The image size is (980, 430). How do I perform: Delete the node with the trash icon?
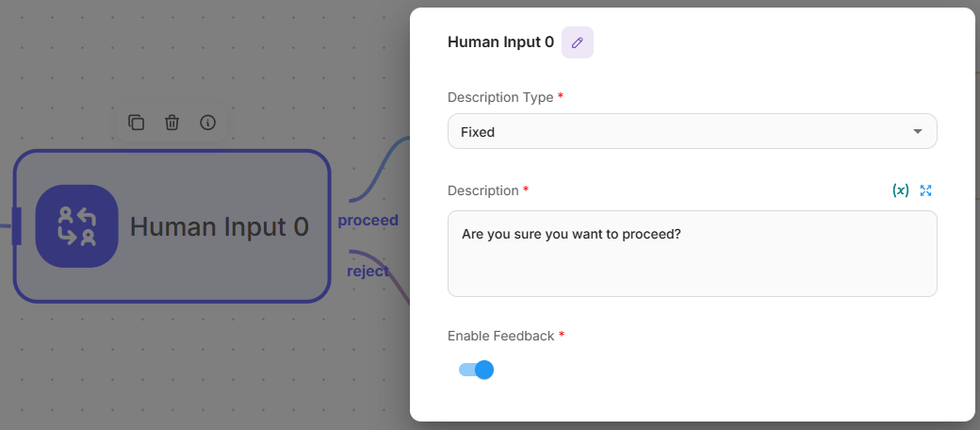(x=171, y=123)
